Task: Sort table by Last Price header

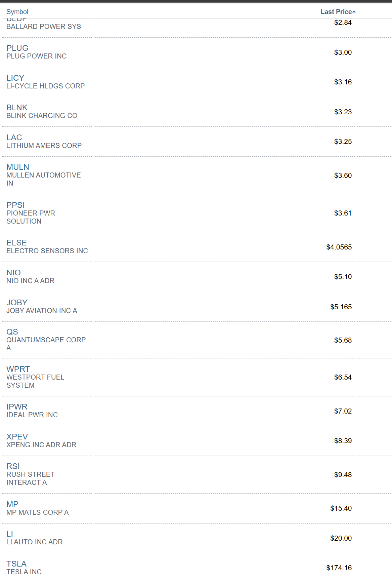Action: [x=336, y=12]
